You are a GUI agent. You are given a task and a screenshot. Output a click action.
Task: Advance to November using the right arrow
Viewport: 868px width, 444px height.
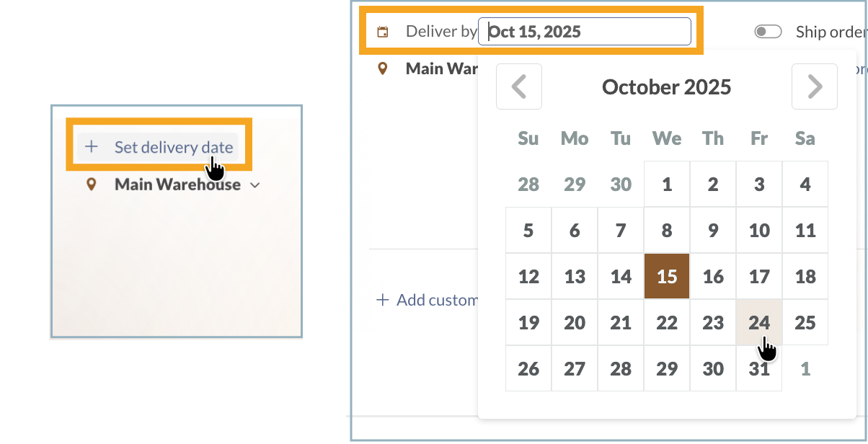click(x=814, y=86)
